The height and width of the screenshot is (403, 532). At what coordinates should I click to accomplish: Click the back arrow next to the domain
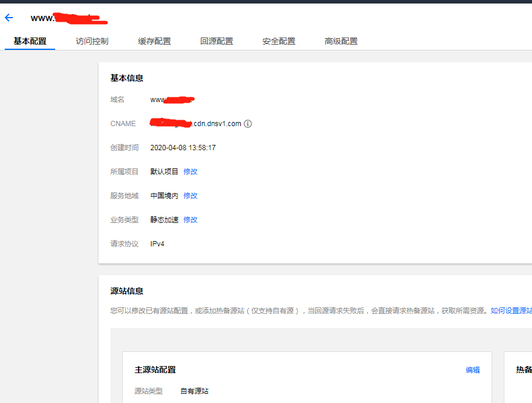tap(9, 18)
